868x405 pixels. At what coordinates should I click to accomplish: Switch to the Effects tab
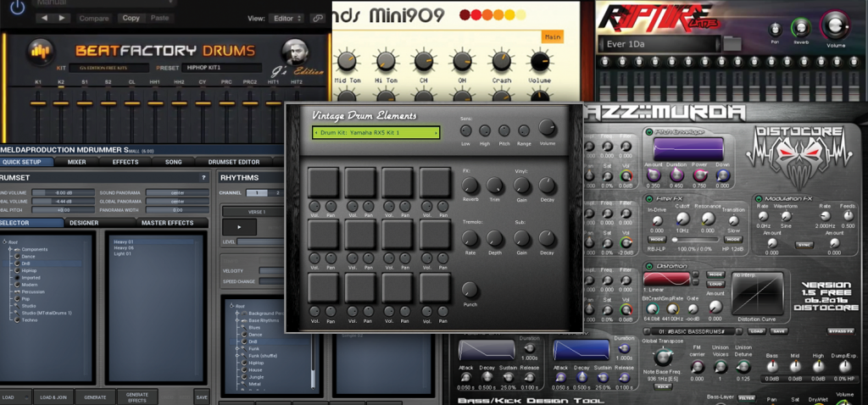(x=125, y=162)
